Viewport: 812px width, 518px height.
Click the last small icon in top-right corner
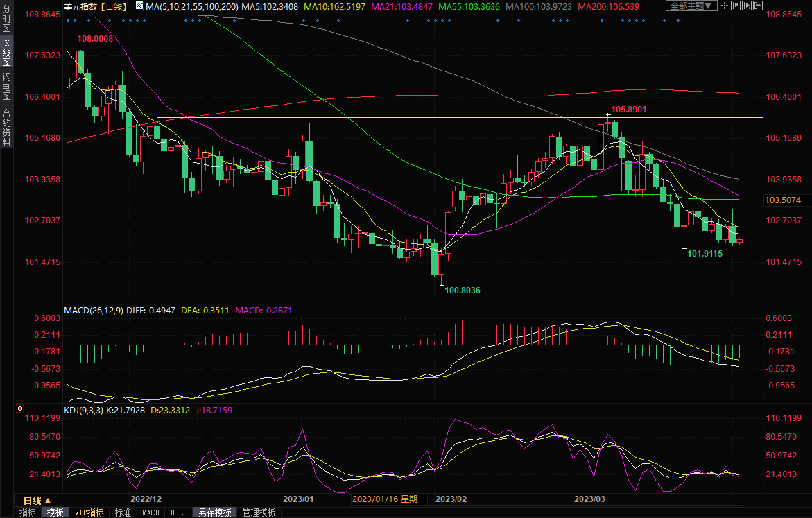757,6
